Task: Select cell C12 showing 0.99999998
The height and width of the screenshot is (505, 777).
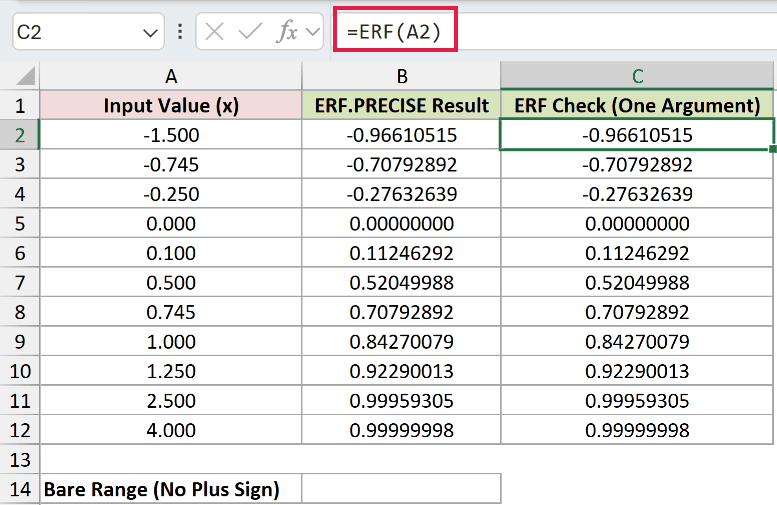Action: tap(637, 430)
